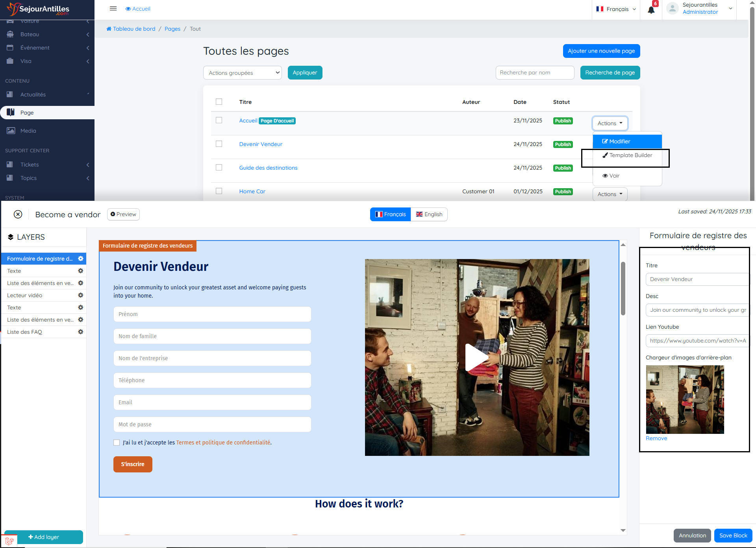This screenshot has height=548, width=756.
Task: Expand the Français language selector in header
Action: (x=616, y=9)
